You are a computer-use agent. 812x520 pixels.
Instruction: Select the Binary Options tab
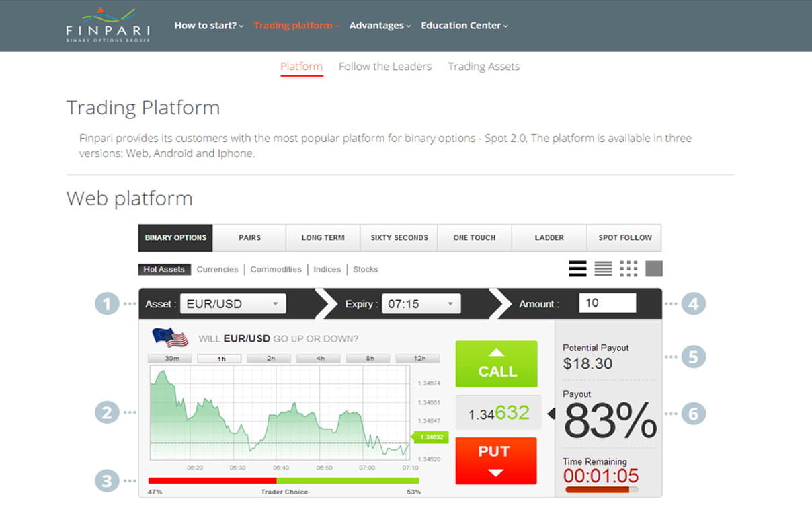click(175, 238)
